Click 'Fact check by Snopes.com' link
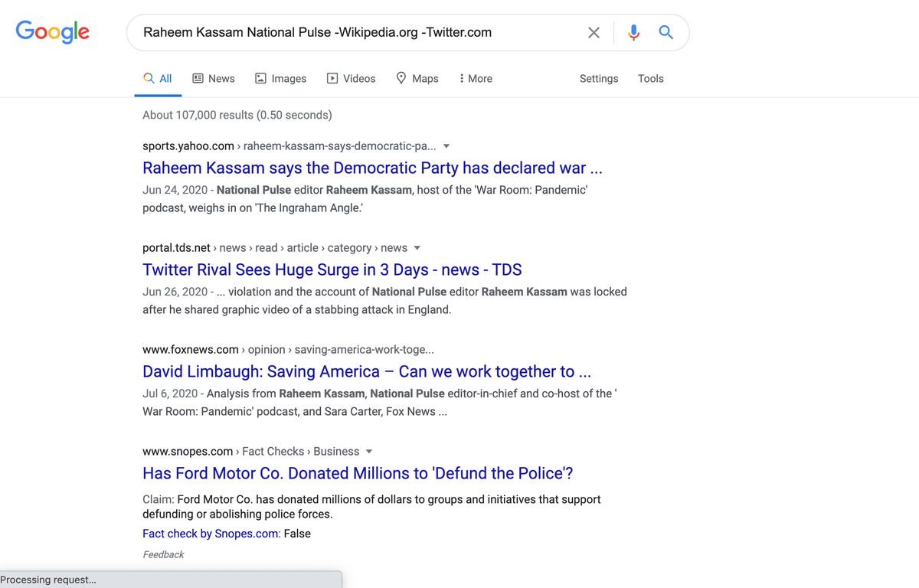This screenshot has width=919, height=588. 211,534
